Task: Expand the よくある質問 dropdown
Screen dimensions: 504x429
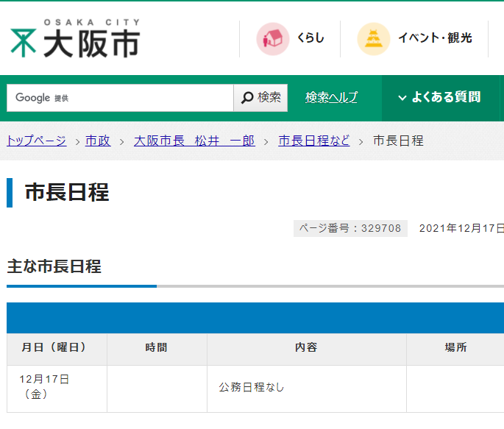Action: point(439,97)
